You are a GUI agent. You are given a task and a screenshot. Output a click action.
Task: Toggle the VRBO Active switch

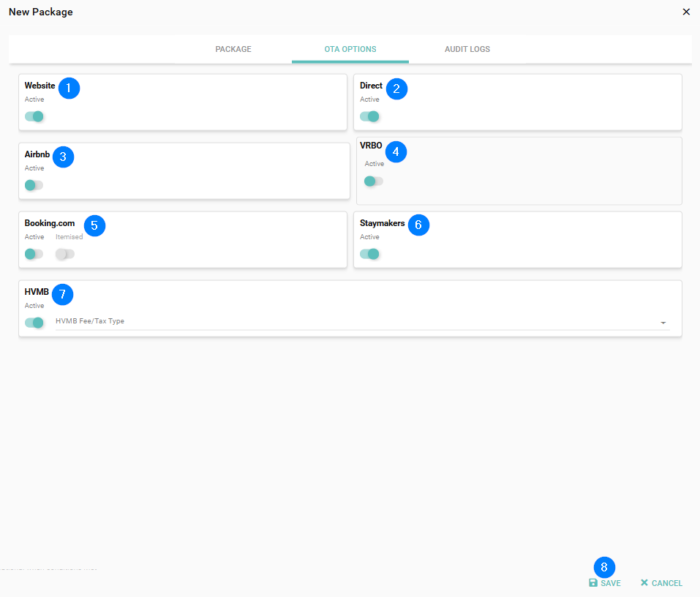tap(374, 181)
